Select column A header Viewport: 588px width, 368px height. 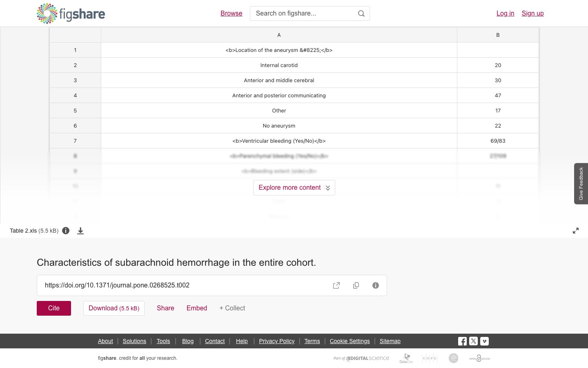point(279,35)
